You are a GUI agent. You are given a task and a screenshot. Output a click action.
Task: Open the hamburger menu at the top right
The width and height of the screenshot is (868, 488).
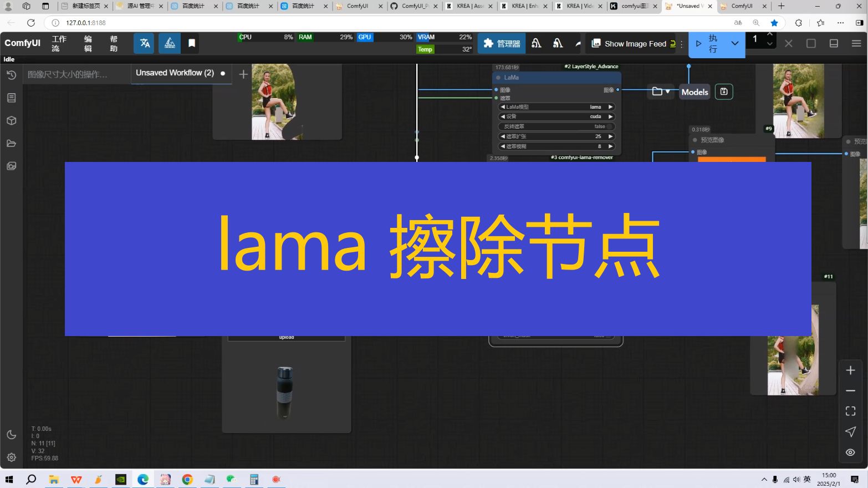[856, 43]
